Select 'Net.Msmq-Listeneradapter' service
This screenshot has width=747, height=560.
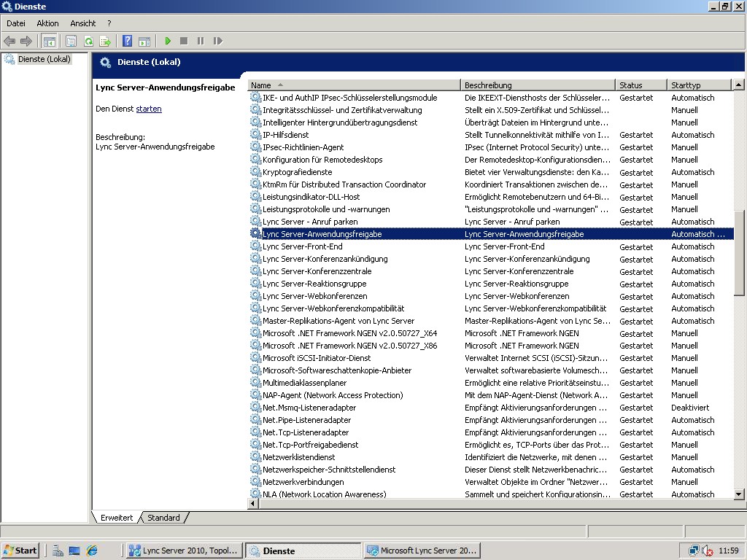point(309,407)
